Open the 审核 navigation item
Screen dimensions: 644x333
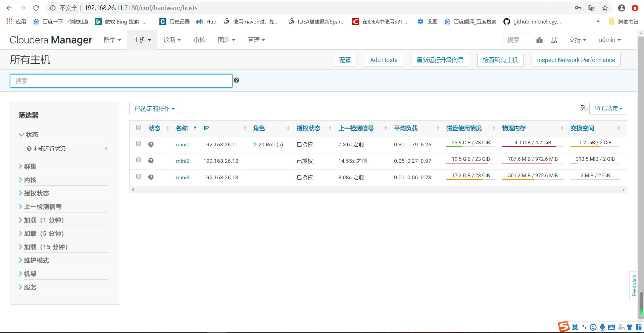pyautogui.click(x=200, y=40)
